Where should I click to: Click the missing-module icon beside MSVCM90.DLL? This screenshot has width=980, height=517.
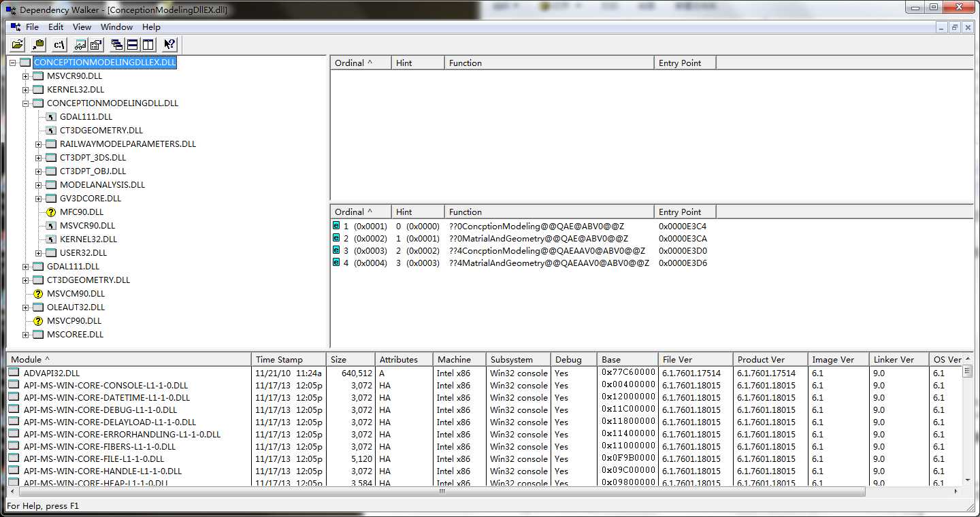pos(38,294)
